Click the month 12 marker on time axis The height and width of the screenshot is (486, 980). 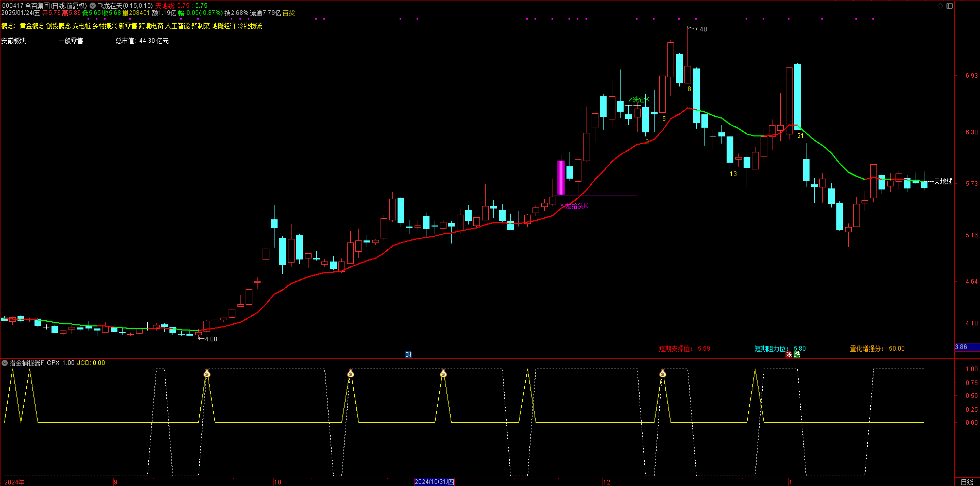point(607,482)
